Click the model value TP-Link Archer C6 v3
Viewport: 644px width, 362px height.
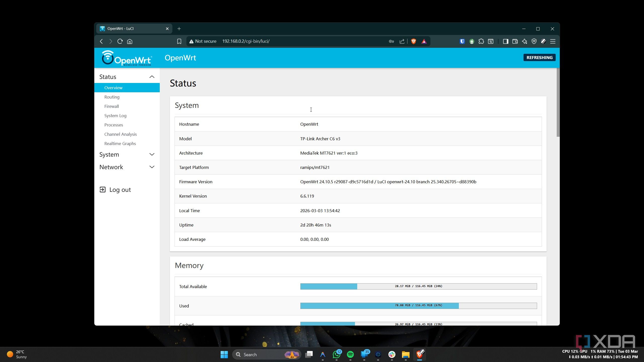pyautogui.click(x=320, y=139)
